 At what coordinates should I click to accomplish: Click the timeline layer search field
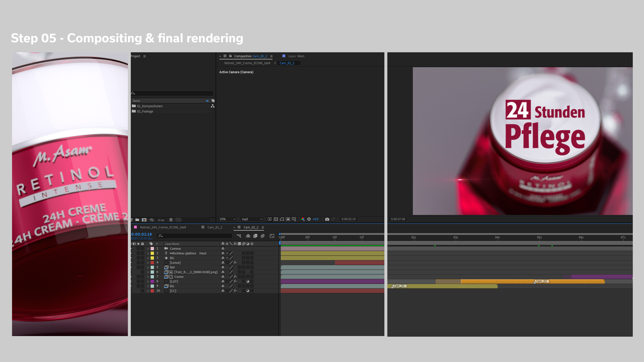[x=194, y=236]
